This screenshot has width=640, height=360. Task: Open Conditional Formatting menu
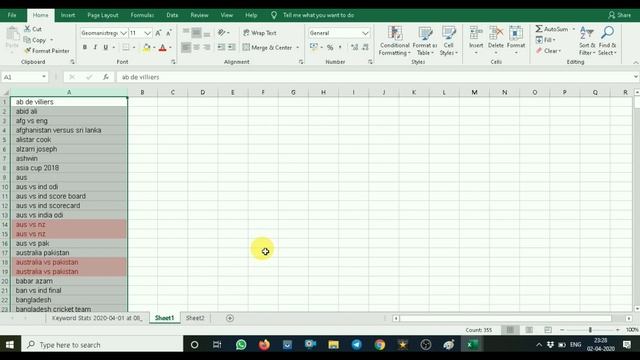point(394,41)
